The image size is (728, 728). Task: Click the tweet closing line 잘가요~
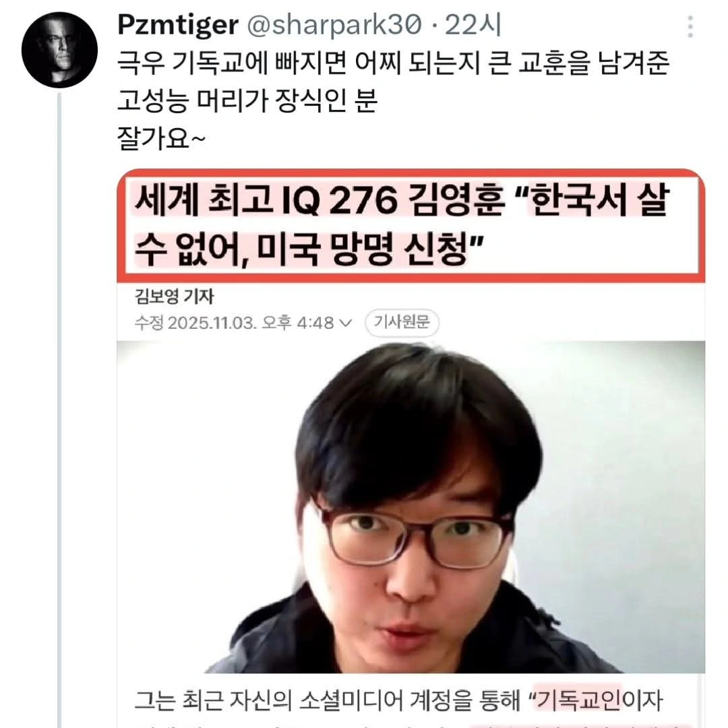[x=161, y=139]
